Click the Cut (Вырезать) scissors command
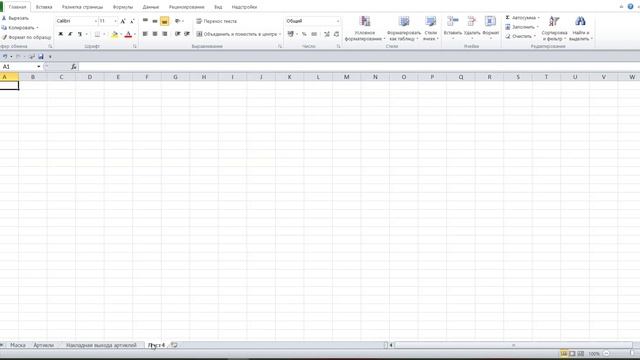The image size is (640, 360). (x=16, y=18)
